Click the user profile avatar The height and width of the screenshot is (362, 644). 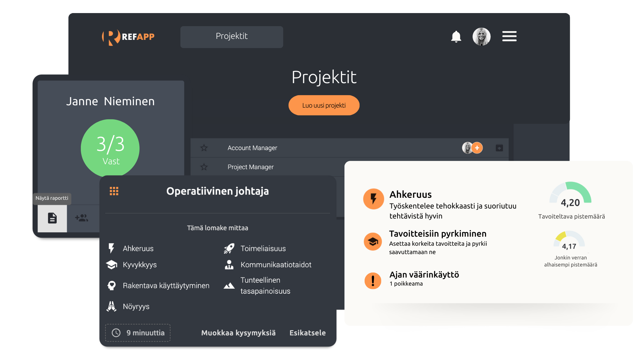coord(481,37)
